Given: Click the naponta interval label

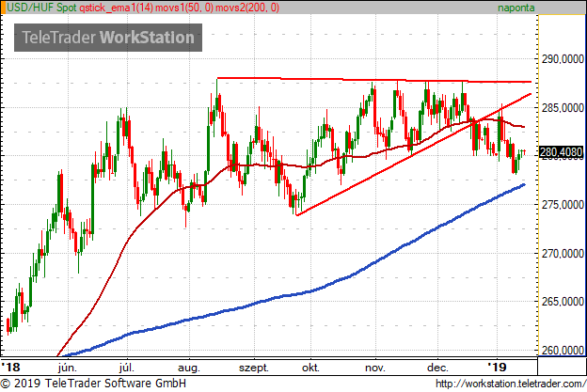Looking at the screenshot, I should tap(516, 8).
